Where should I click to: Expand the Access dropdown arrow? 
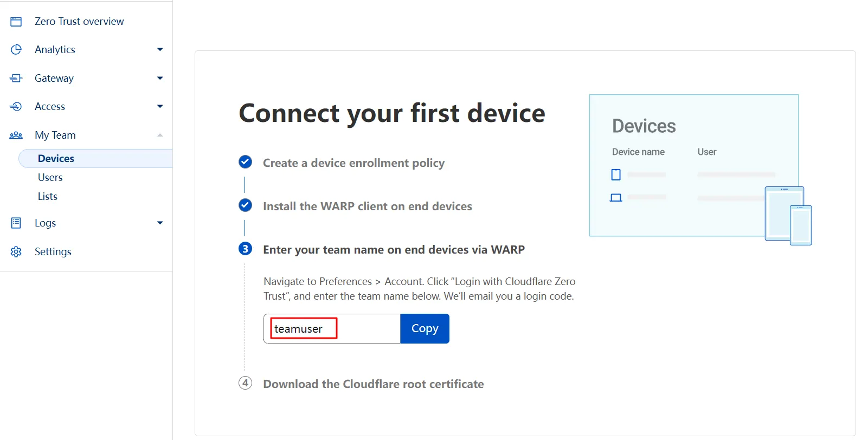(160, 106)
